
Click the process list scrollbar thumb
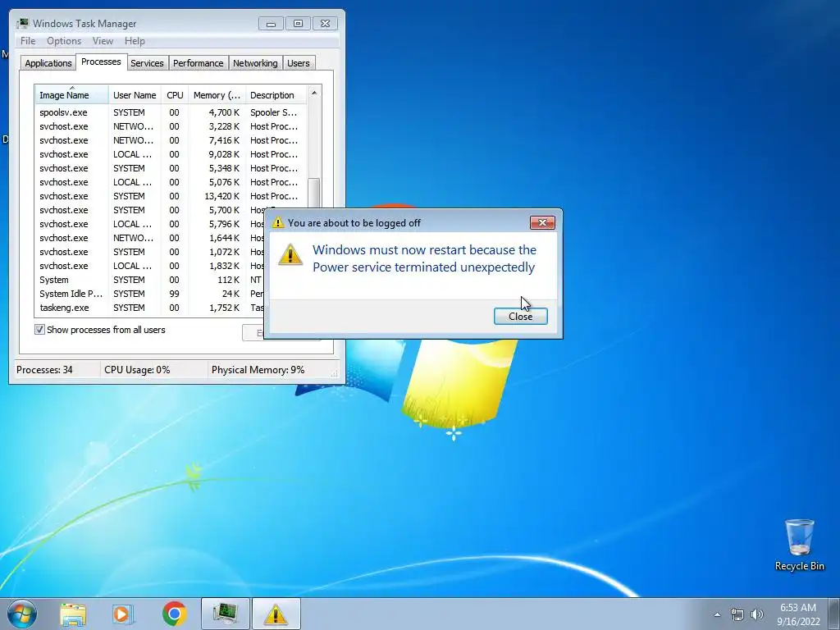point(314,194)
